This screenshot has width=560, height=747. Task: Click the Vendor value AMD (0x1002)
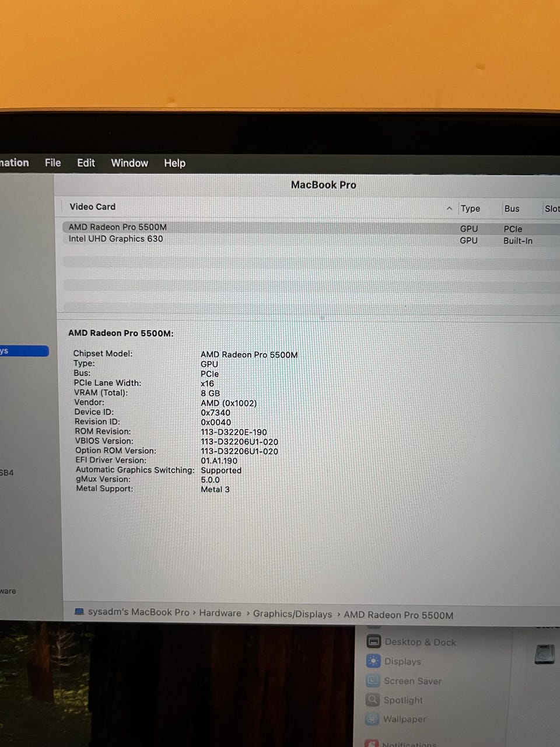pyautogui.click(x=229, y=403)
